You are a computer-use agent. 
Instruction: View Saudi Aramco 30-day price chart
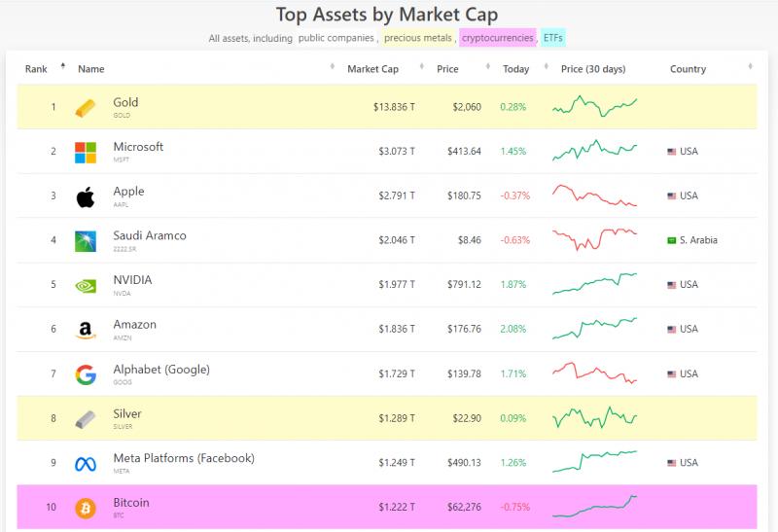tap(594, 239)
